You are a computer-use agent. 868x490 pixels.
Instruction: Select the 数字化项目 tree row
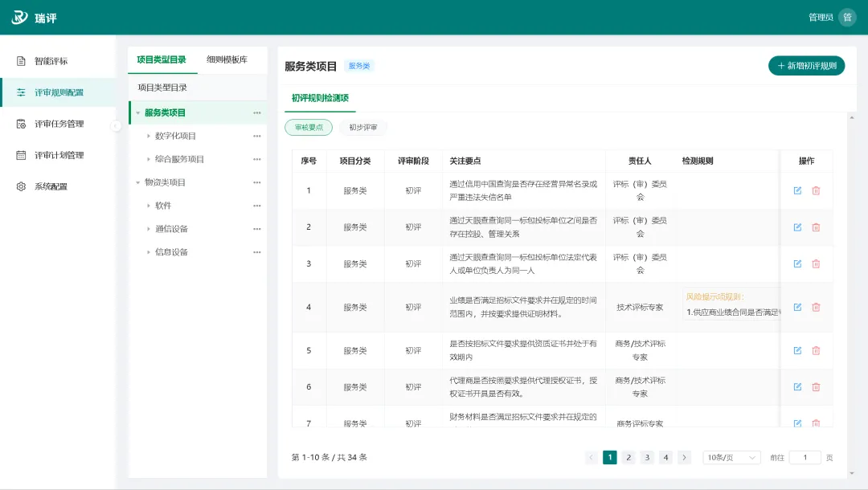click(x=198, y=136)
